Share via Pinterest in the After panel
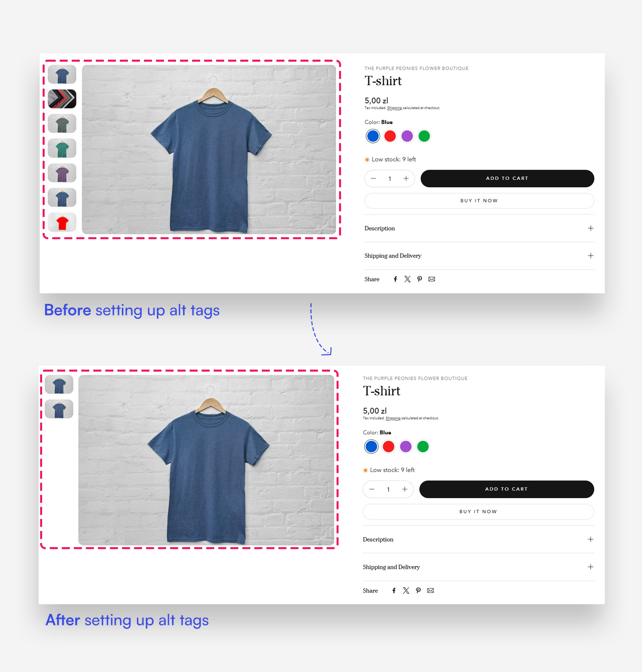 [418, 591]
